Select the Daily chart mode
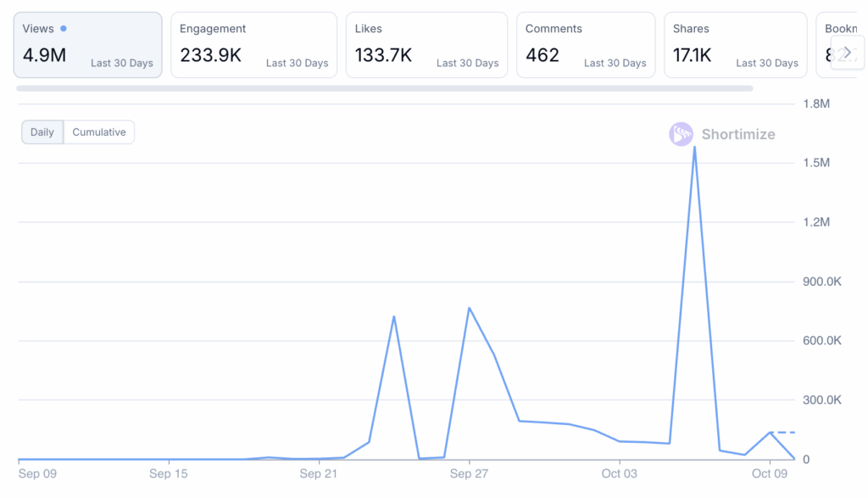 point(42,132)
